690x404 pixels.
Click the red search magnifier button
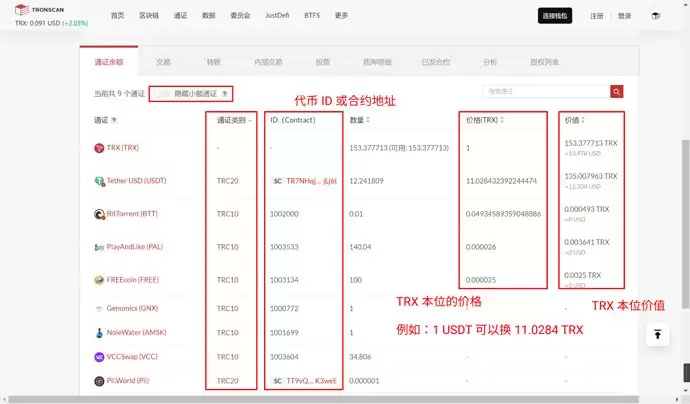point(617,92)
